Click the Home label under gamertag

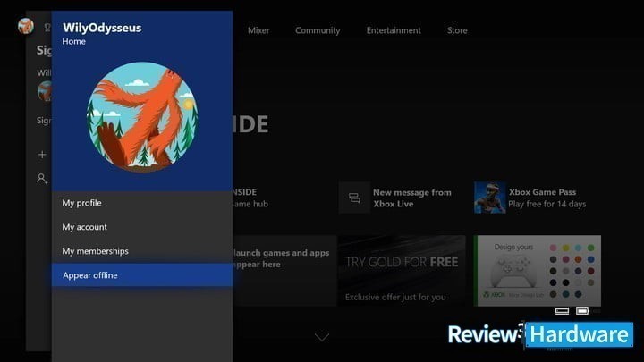point(74,41)
